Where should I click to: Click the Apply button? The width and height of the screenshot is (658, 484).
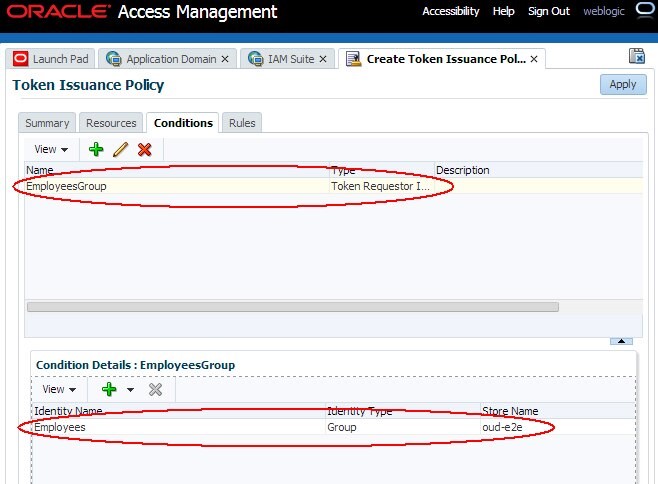click(623, 84)
